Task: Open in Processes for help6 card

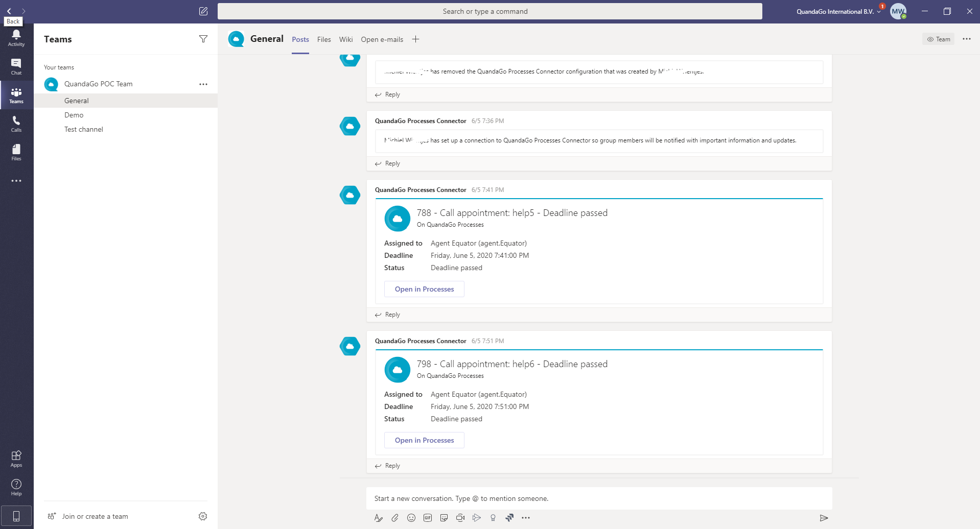Action: point(424,440)
